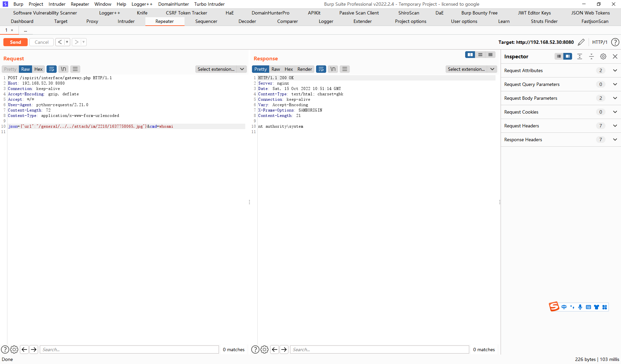The width and height of the screenshot is (621, 364).
Task: Open response search help icon
Action: click(255, 350)
